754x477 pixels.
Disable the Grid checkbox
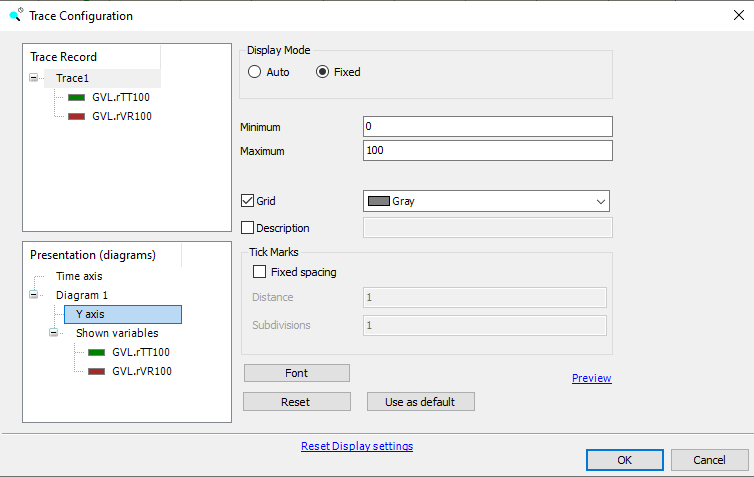248,201
